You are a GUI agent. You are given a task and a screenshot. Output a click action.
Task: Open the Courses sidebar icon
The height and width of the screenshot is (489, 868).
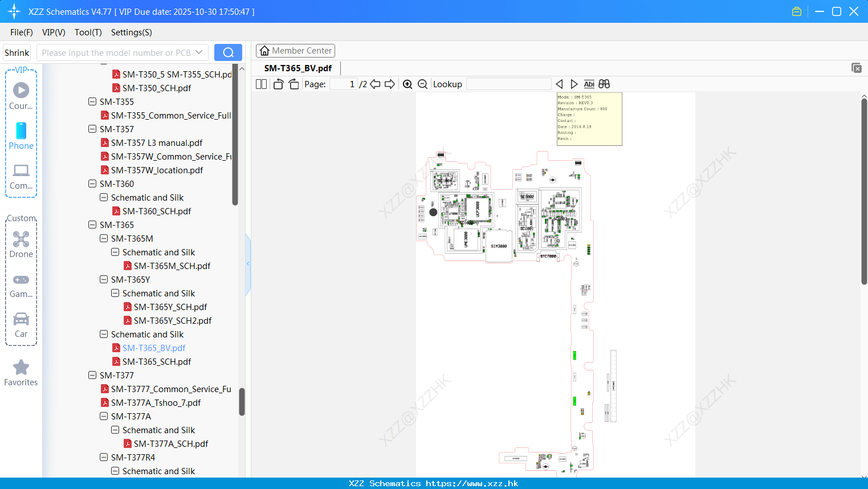point(21,96)
